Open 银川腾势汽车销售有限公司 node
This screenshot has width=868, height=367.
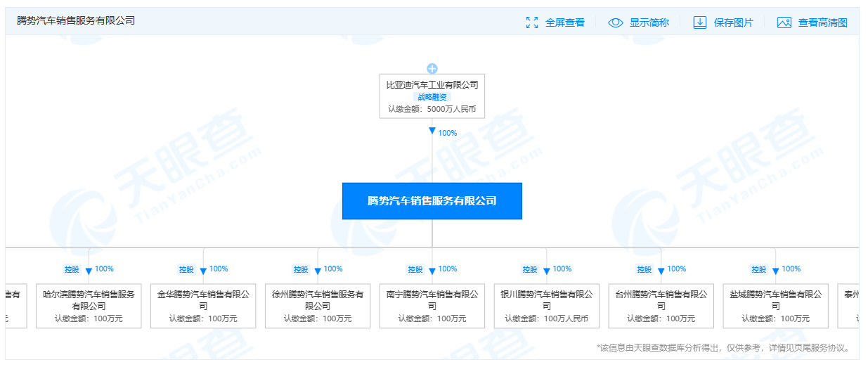(547, 306)
